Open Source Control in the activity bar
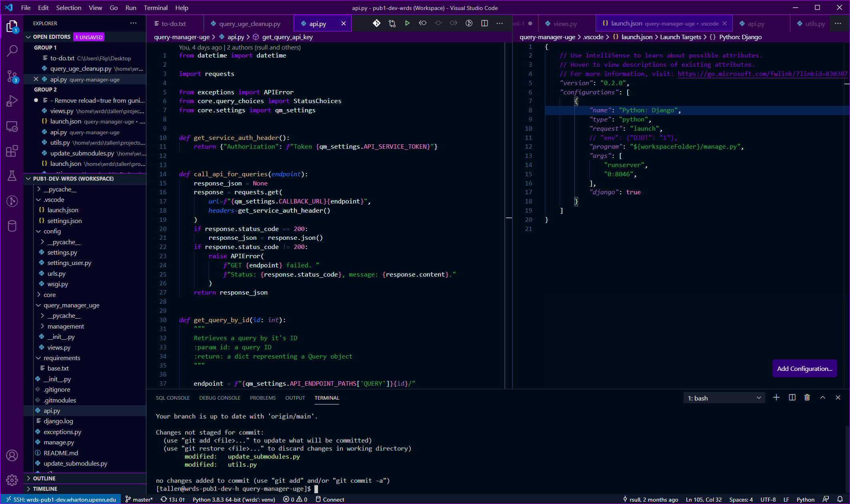Viewport: 850px width, 504px height. [12, 76]
